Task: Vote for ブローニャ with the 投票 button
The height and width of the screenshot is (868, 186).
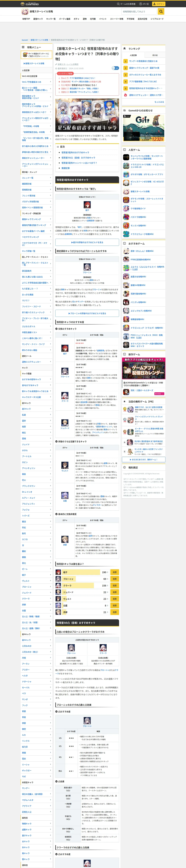Action: pyautogui.click(x=114, y=579)
